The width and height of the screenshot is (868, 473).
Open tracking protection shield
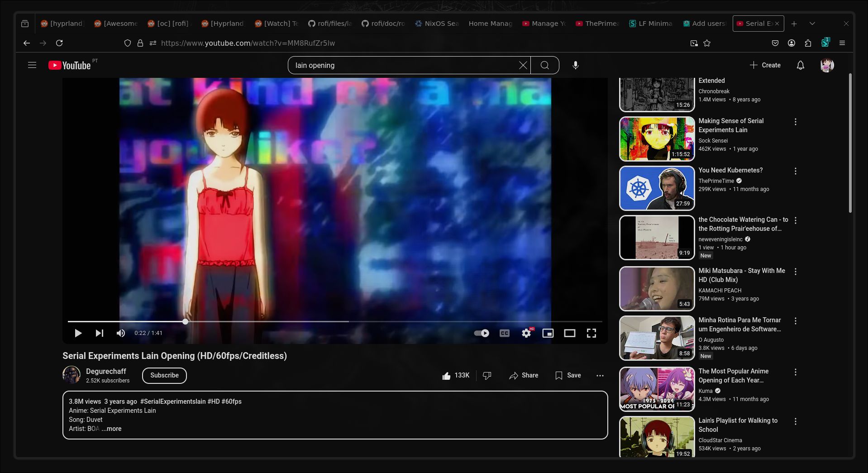coord(128,43)
